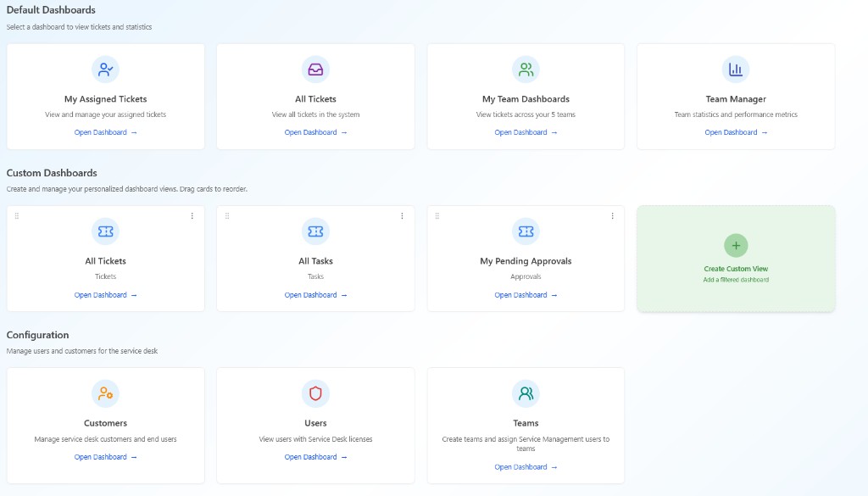This screenshot has height=496, width=868.
Task: Click the shield icon on Users card
Action: click(x=315, y=393)
